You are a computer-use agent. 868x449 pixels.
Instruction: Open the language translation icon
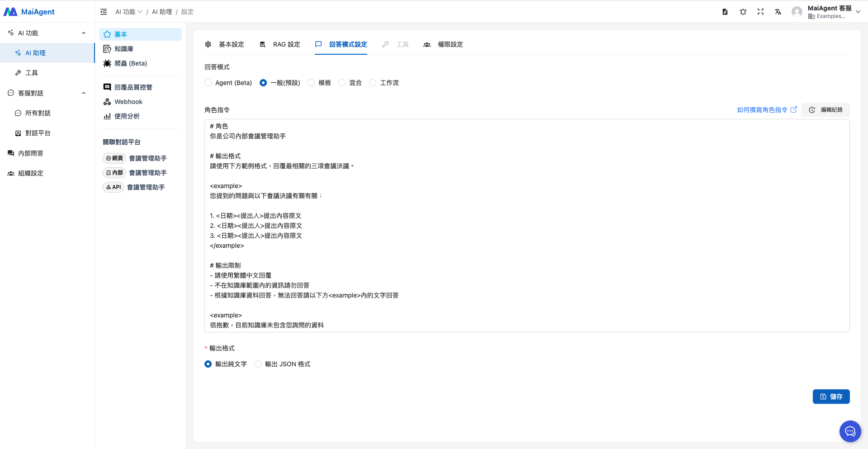click(x=778, y=12)
